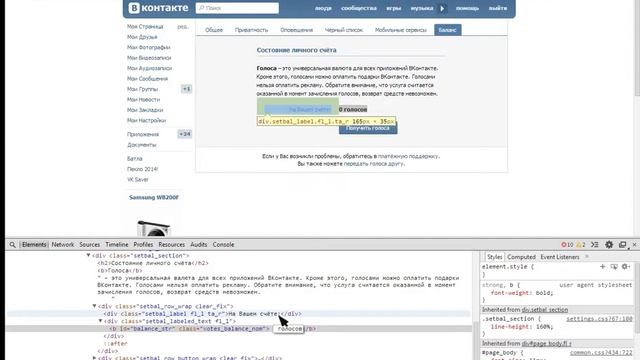Switch to the Resources panel in DevTools
The height and width of the screenshot is (360, 640).
[171, 245]
